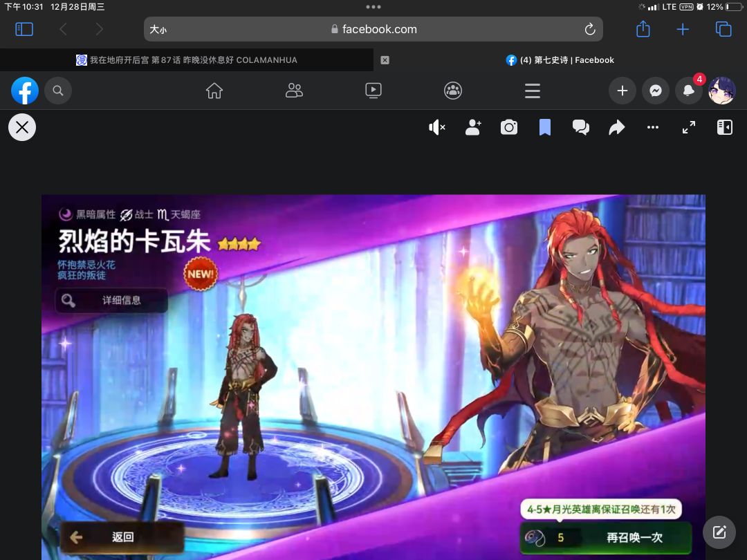Open a new Safari tab

click(683, 30)
